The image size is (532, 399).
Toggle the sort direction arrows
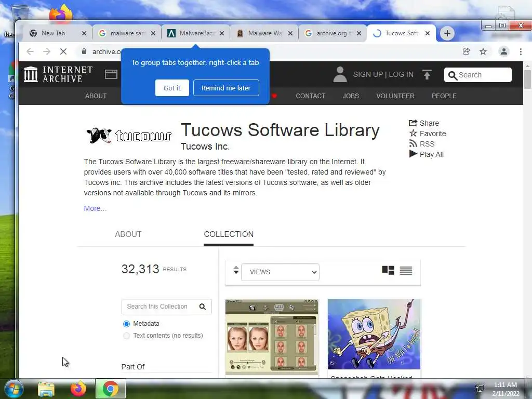[x=236, y=270]
